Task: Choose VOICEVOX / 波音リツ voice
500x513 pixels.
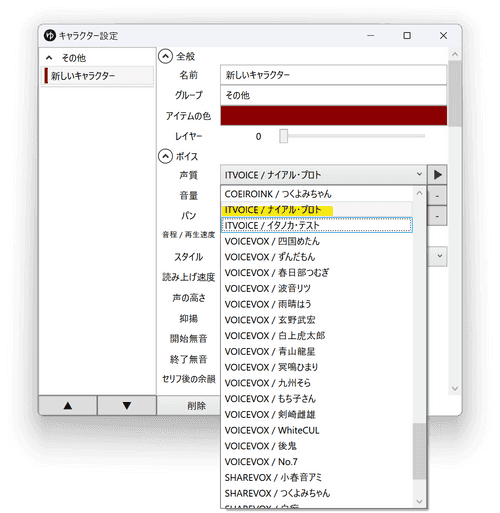Action: pos(317,288)
